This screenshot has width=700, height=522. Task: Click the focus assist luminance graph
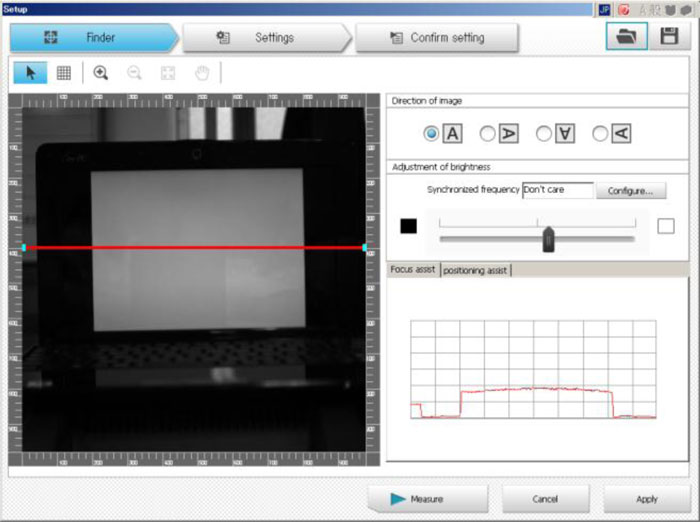[533, 369]
